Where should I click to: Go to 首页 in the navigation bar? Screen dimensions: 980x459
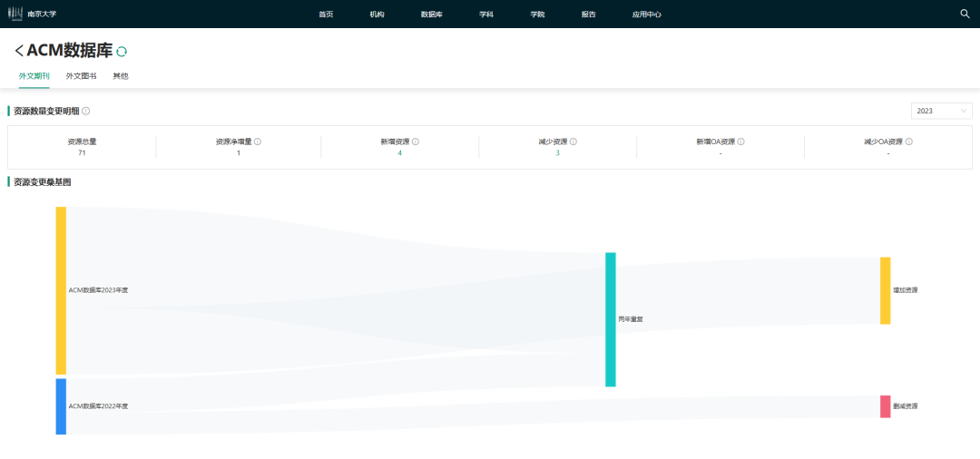326,15
